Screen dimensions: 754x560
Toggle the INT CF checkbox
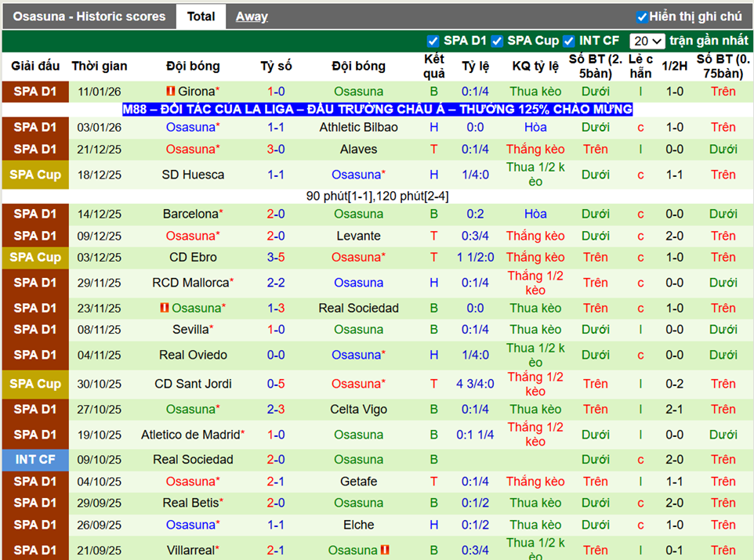pos(568,42)
